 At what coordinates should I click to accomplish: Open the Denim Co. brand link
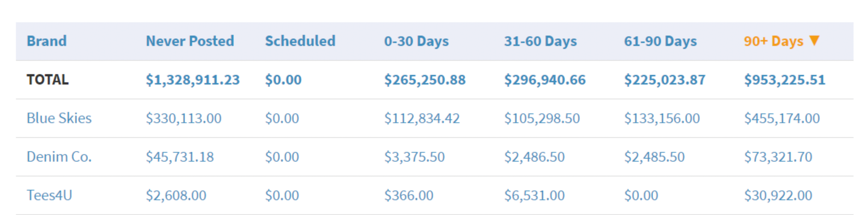click(59, 157)
